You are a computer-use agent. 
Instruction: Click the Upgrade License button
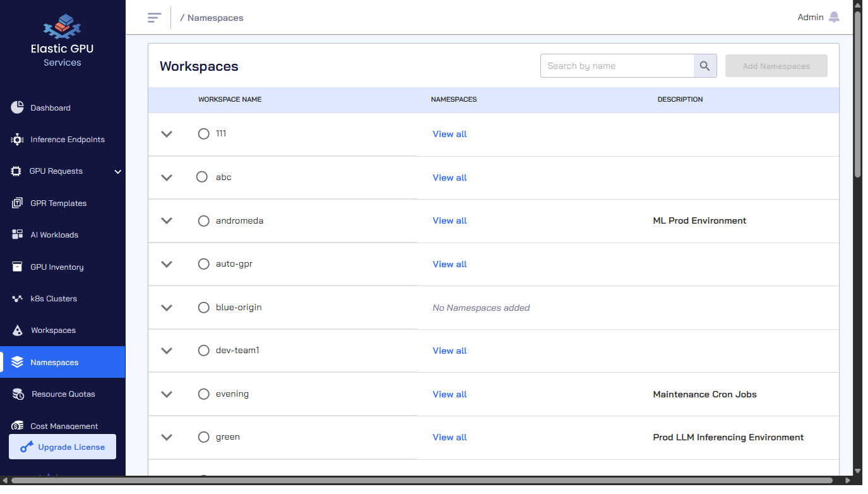[62, 447]
